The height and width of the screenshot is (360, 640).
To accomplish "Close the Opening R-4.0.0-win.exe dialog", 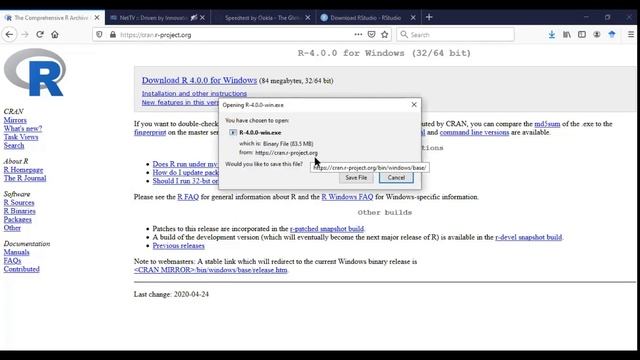I will pyautogui.click(x=414, y=105).
